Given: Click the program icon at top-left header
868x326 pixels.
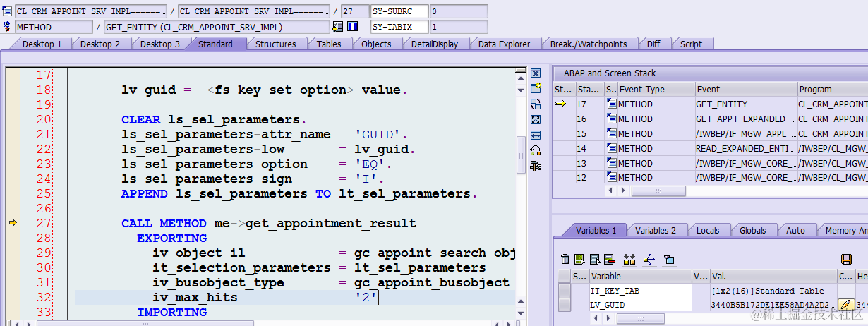Looking at the screenshot, I should pyautogui.click(x=7, y=12).
